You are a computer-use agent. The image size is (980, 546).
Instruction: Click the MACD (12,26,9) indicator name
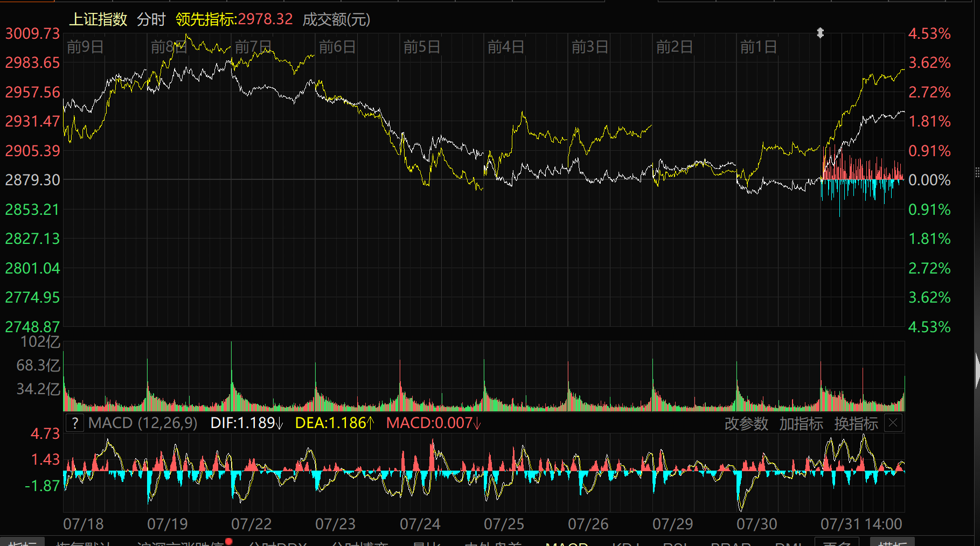(143, 423)
